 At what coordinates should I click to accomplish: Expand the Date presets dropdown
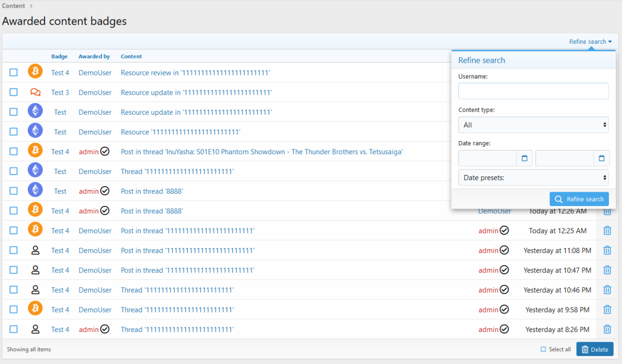[x=533, y=178]
